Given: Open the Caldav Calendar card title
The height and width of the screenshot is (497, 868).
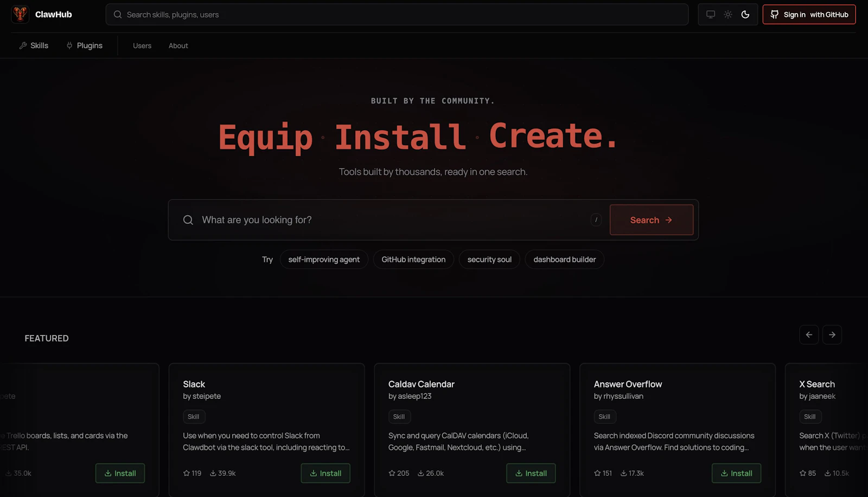Looking at the screenshot, I should (422, 384).
